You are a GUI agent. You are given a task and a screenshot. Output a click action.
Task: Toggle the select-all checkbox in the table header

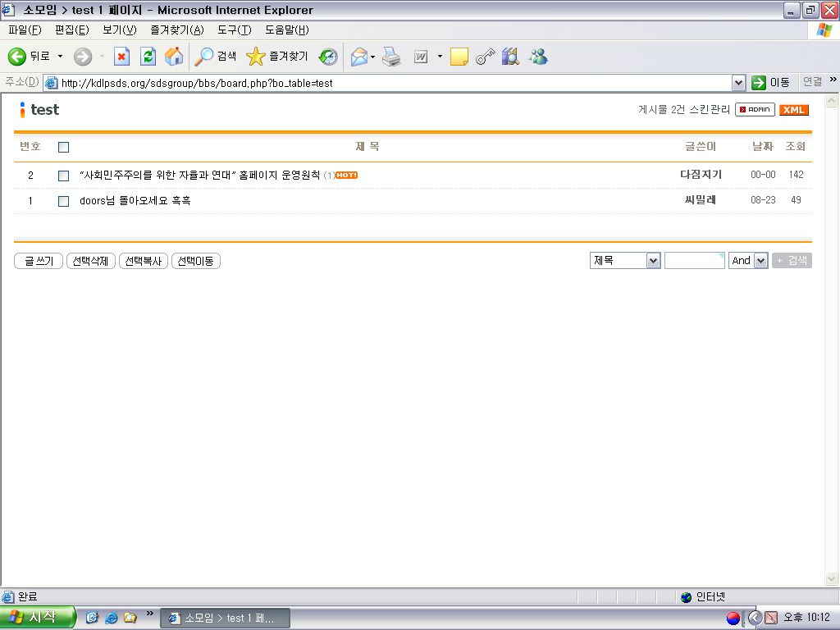tap(64, 148)
